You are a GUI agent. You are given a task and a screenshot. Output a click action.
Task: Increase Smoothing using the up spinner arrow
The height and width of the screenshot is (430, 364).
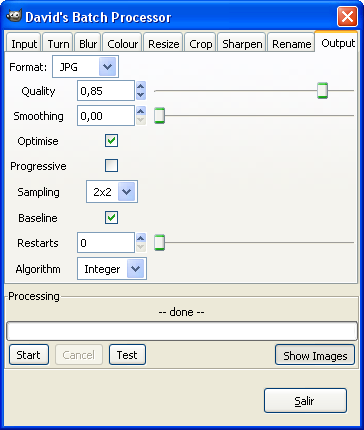141,111
